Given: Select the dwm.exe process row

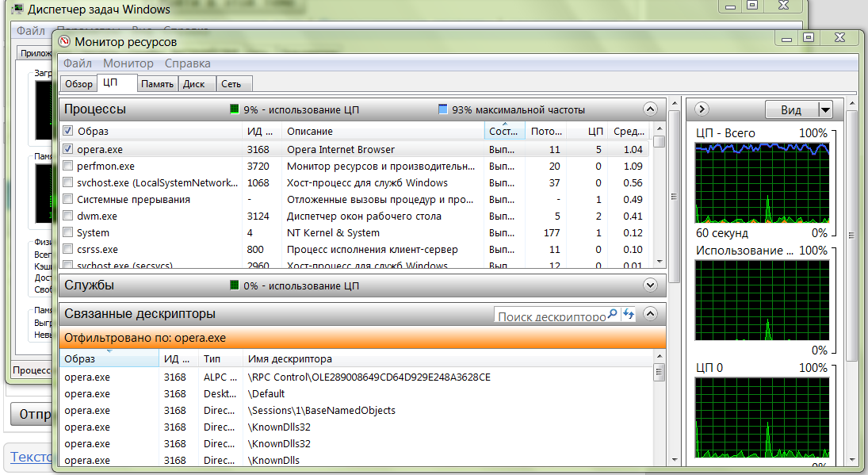Looking at the screenshot, I should [356, 216].
